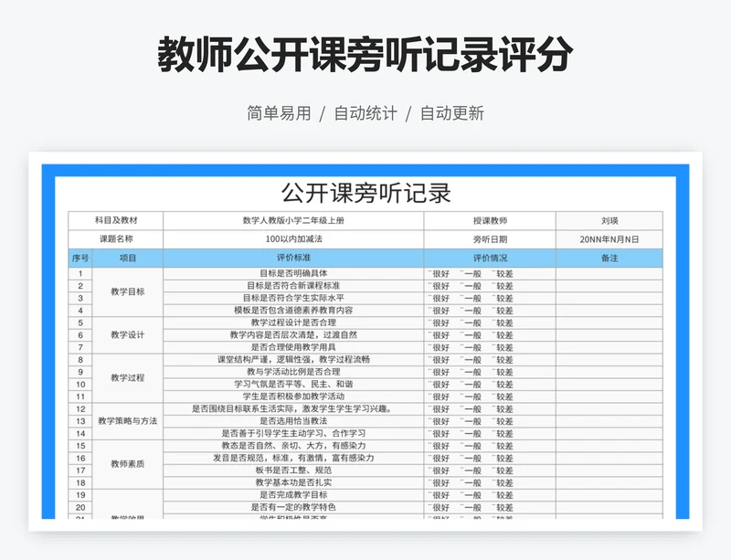731x560 pixels.
Task: Click the 评价标准 column header
Action: click(x=293, y=259)
